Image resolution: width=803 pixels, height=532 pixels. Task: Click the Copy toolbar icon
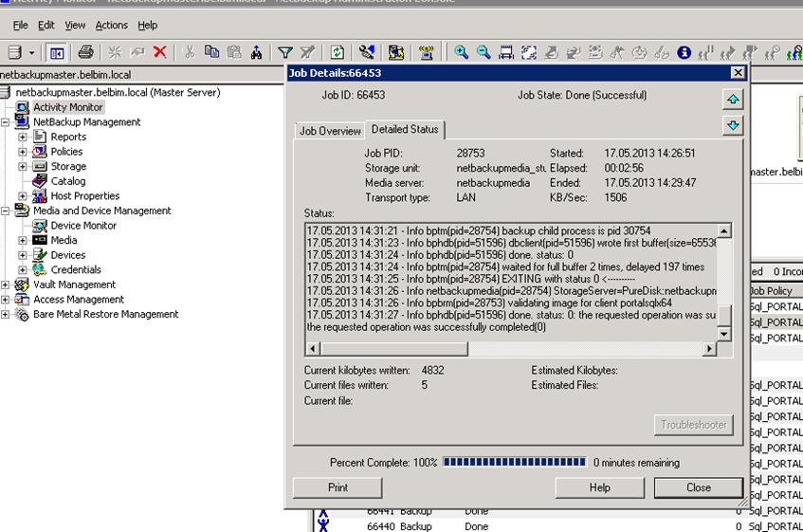pyautogui.click(x=211, y=52)
